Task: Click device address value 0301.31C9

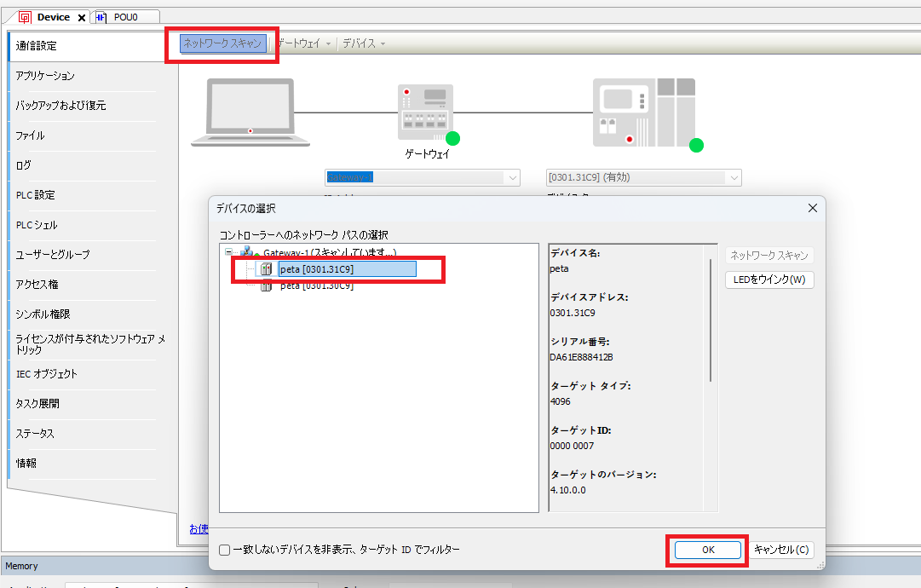Action: pyautogui.click(x=573, y=313)
